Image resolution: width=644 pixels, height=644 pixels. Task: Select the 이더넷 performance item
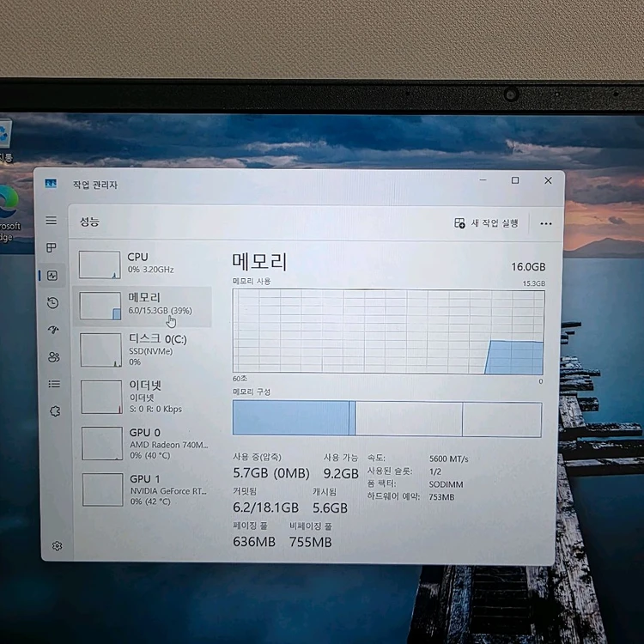tap(143, 398)
